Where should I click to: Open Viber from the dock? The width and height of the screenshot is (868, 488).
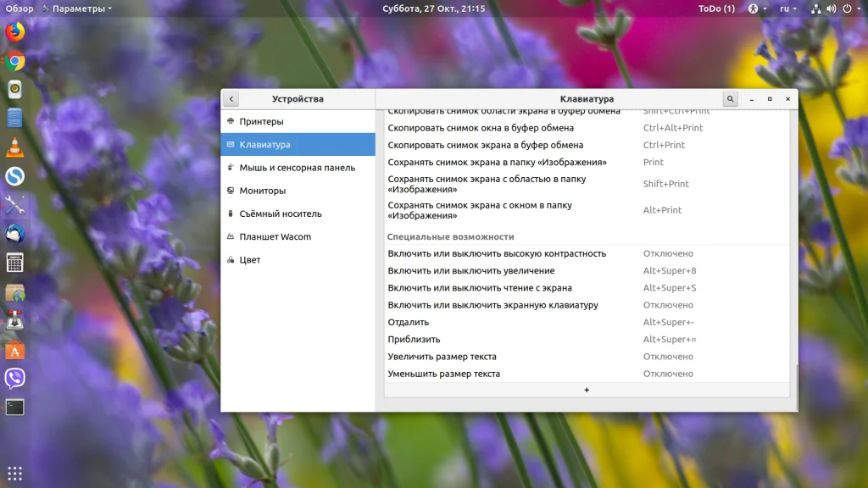pos(15,378)
